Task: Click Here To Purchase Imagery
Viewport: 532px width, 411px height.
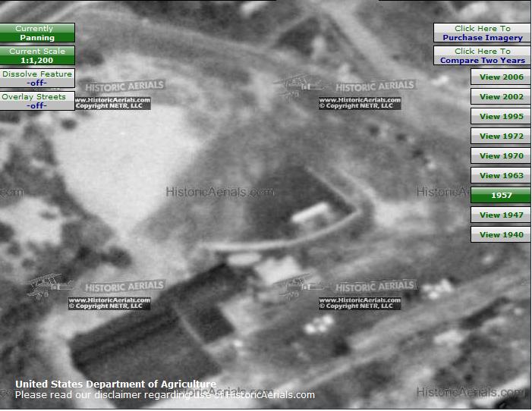Action: coord(482,33)
